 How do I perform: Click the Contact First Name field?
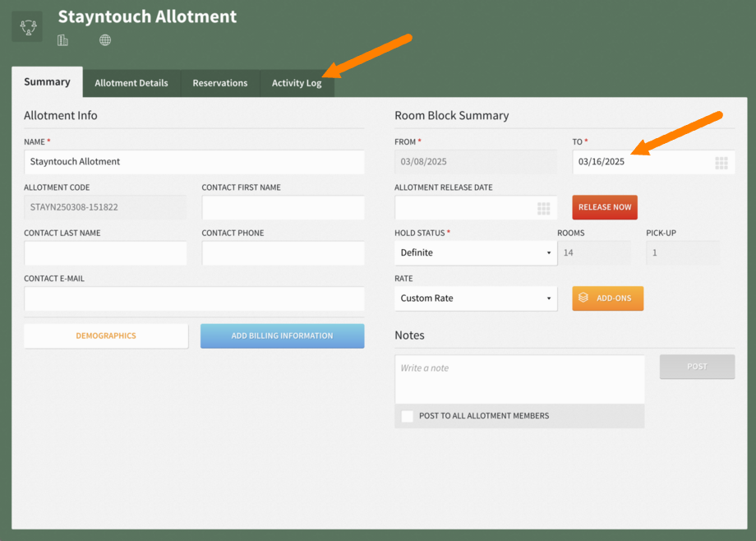coord(283,207)
